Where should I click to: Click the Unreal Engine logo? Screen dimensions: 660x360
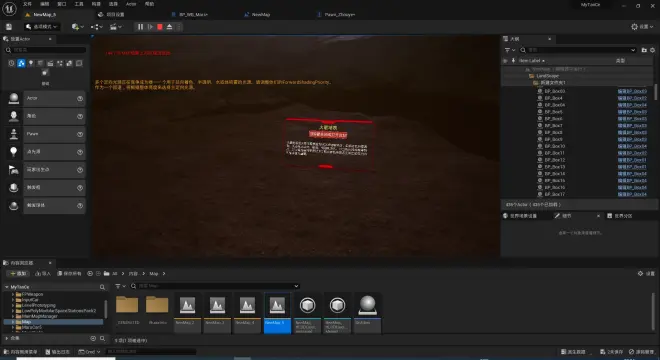9,8
